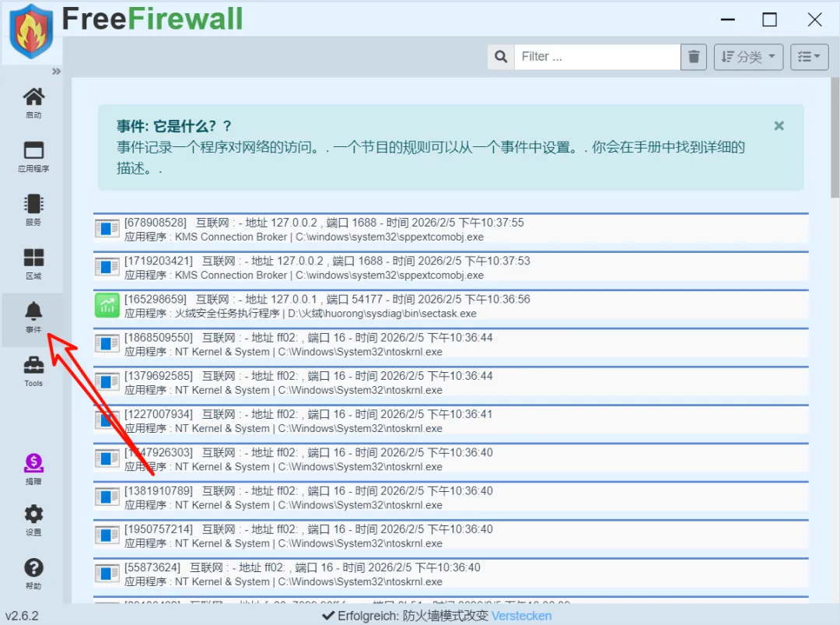Click the 事件: 它是什么? heading
This screenshot has height=625, width=840.
pyautogui.click(x=174, y=126)
